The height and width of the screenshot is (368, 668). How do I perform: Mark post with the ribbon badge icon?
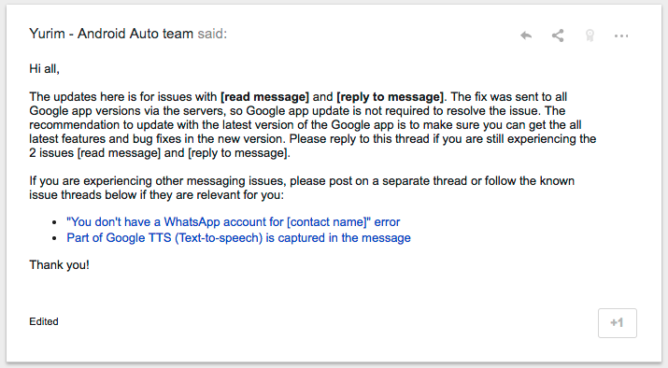coord(590,35)
